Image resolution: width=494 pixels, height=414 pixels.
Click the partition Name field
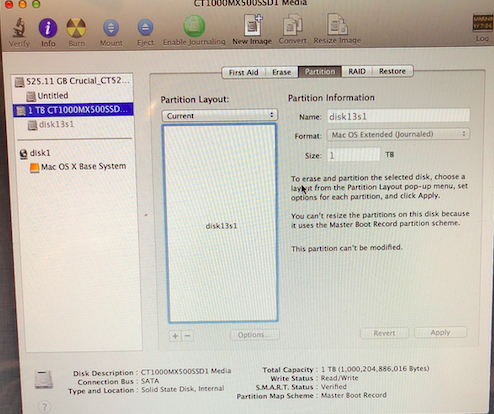pos(398,116)
